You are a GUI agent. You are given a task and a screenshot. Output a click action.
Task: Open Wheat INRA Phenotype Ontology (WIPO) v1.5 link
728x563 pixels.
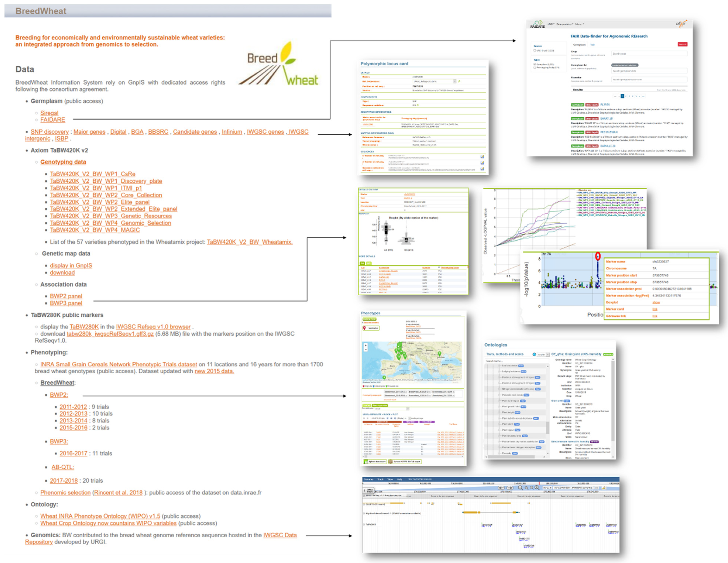[x=100, y=516]
